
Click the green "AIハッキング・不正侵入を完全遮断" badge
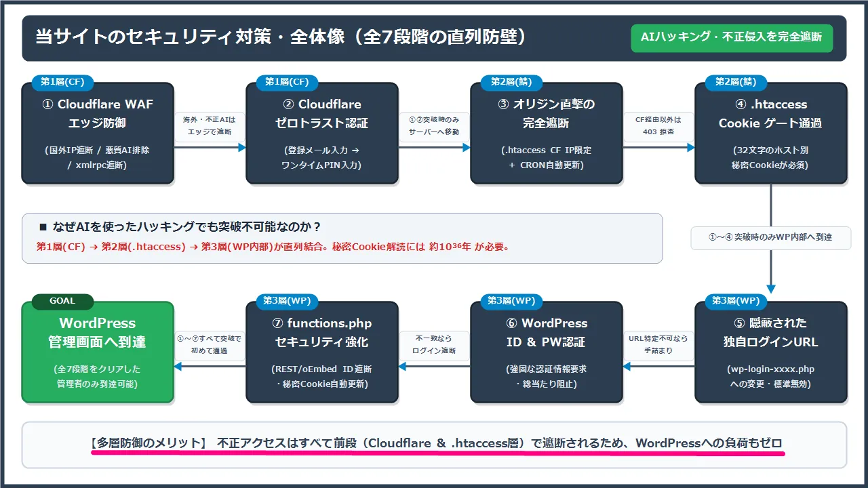pos(731,37)
